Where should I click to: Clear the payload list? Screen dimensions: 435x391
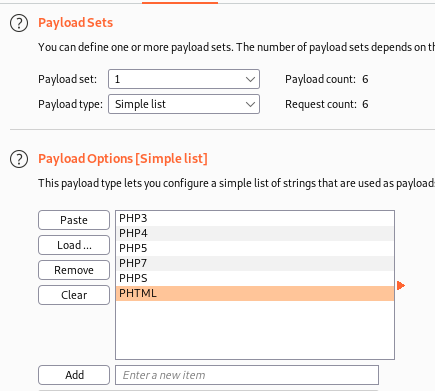pos(74,295)
